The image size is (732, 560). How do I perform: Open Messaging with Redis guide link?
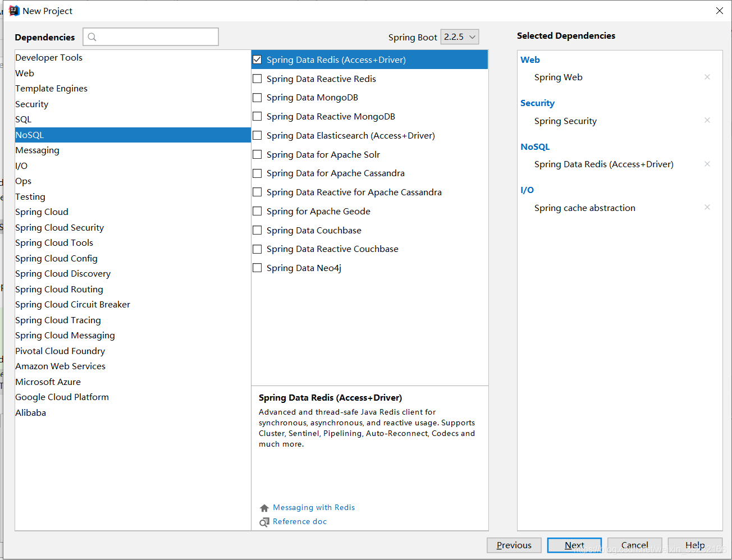click(x=314, y=507)
